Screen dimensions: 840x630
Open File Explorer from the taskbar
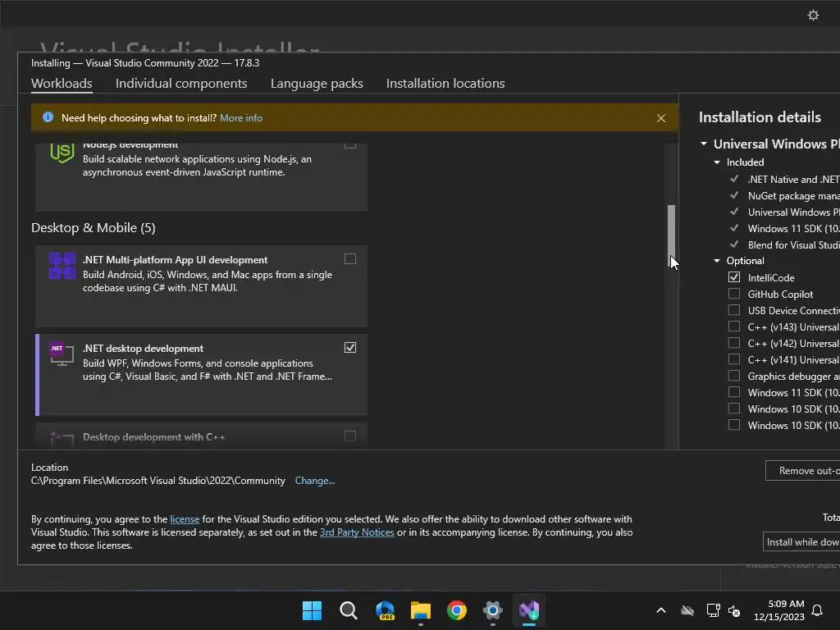(x=421, y=610)
